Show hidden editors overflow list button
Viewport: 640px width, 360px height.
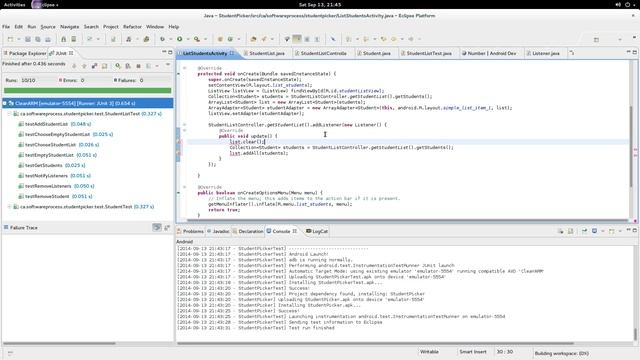[572, 53]
